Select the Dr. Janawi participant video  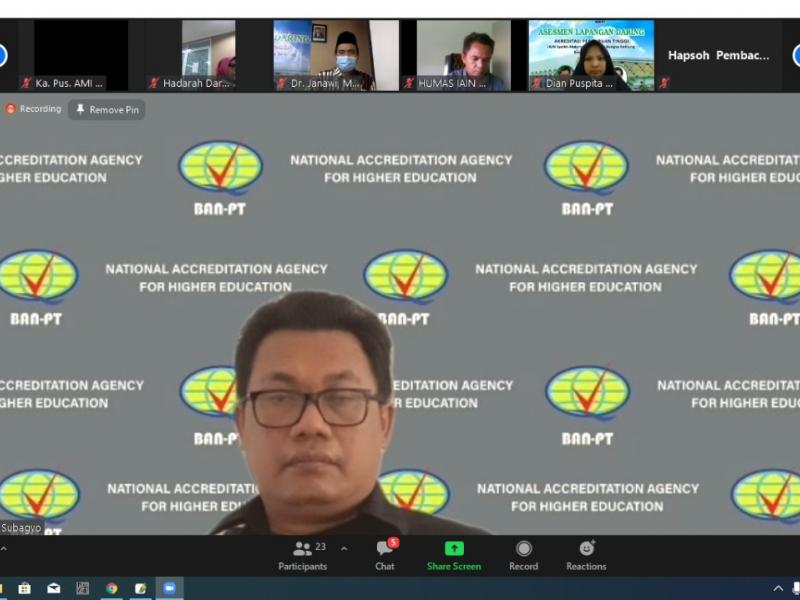tap(336, 55)
